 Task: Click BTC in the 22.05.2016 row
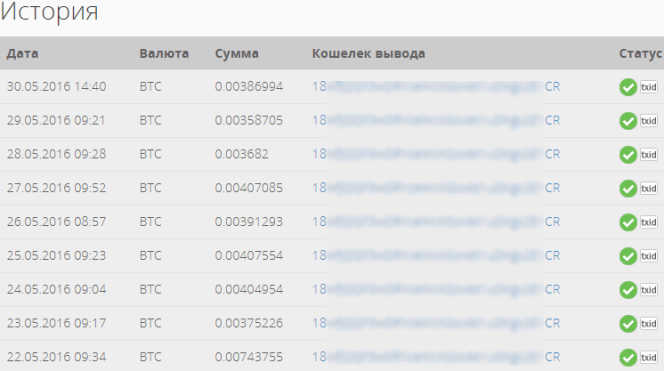[x=150, y=357]
